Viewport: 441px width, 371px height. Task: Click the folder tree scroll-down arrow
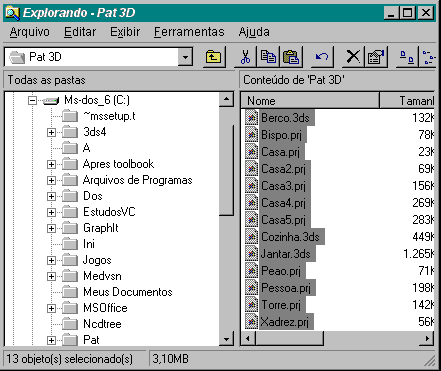click(227, 339)
